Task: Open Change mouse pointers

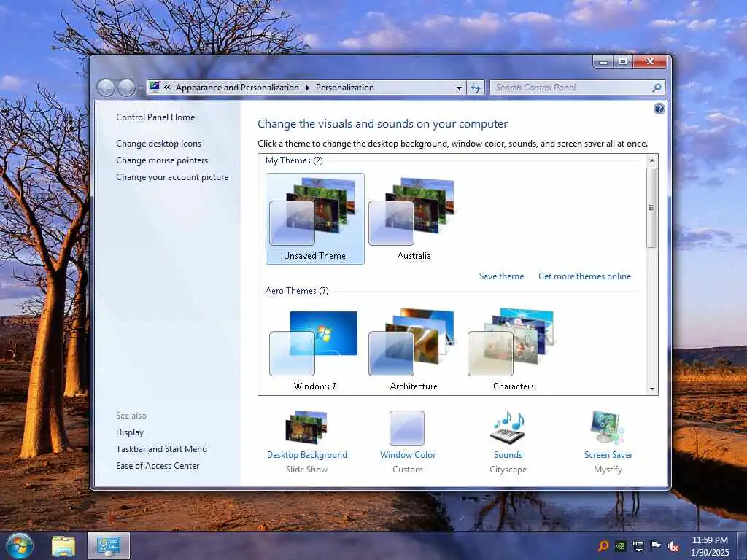Action: tap(162, 160)
